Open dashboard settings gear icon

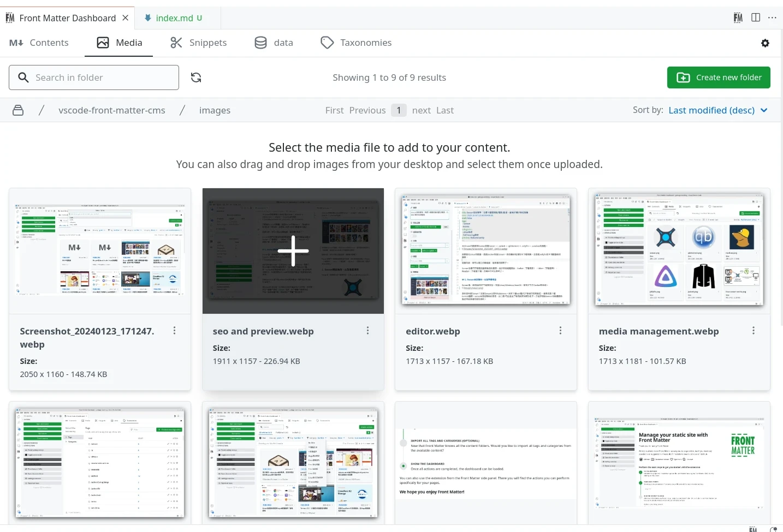coord(765,43)
